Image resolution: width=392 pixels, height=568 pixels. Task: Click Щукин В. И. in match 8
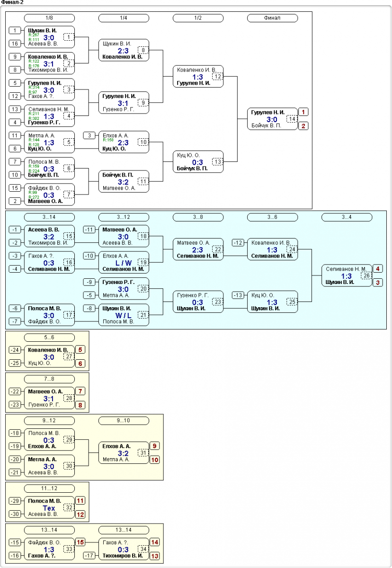tap(116, 44)
